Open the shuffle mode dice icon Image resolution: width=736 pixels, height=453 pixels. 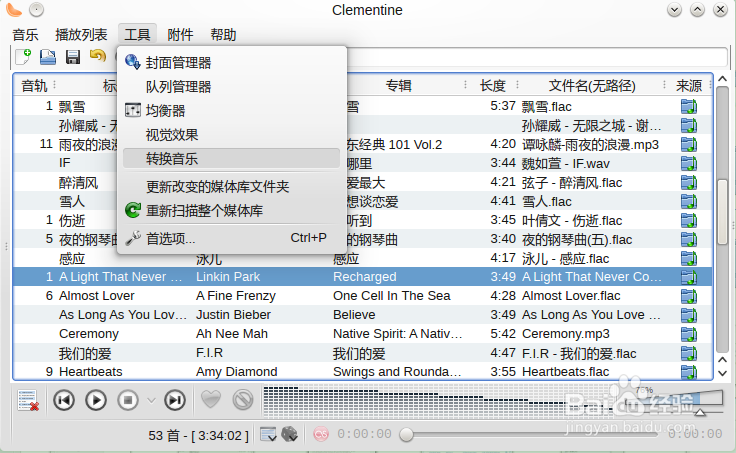290,434
